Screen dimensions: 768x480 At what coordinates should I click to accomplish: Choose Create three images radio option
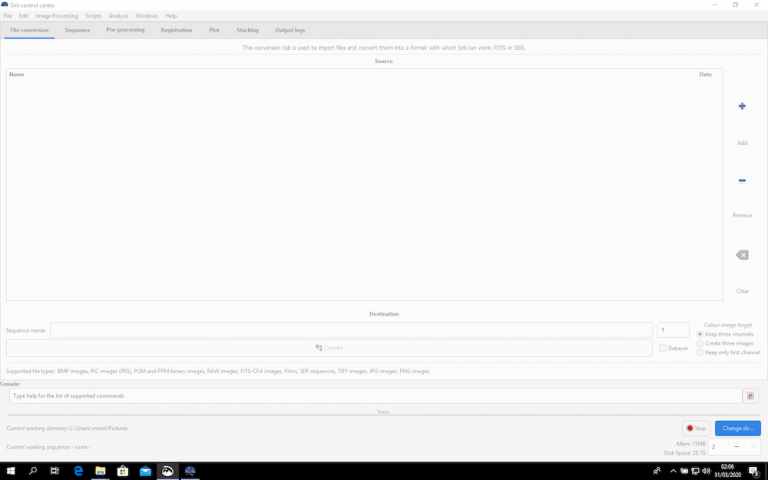point(700,343)
